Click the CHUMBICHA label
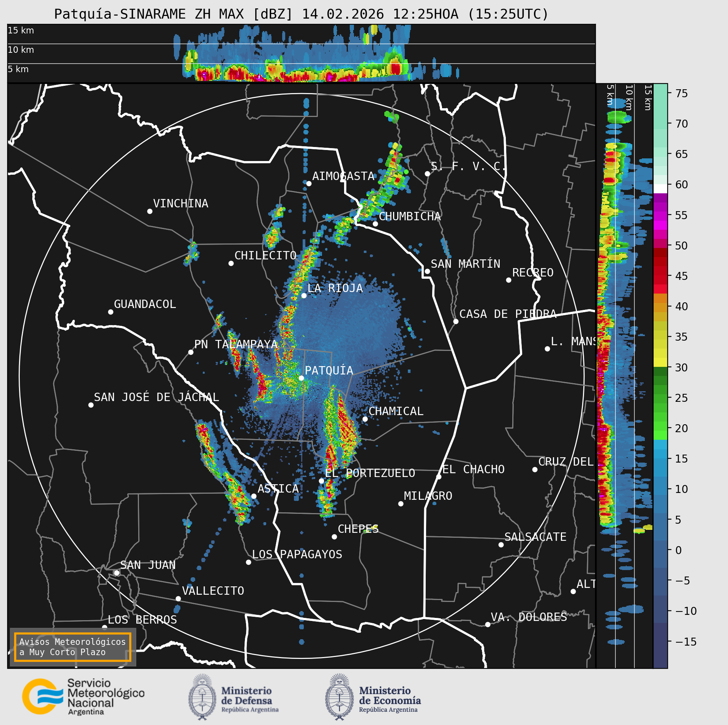728x725 pixels. (410, 216)
